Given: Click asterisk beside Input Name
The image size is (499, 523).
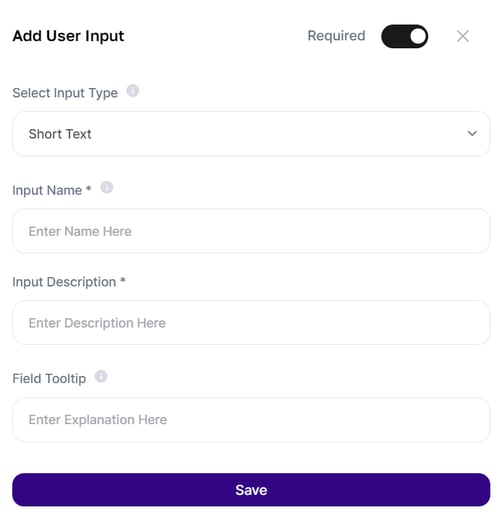Looking at the screenshot, I should pyautogui.click(x=88, y=188).
